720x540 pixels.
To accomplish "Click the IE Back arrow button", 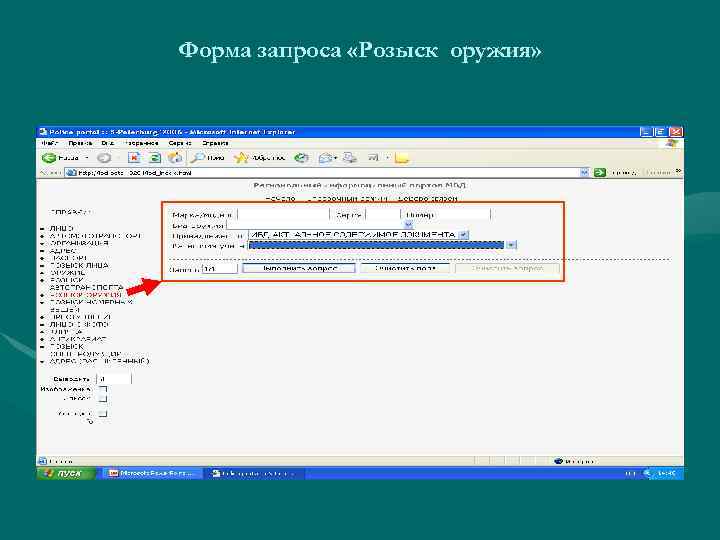I will 49,158.
